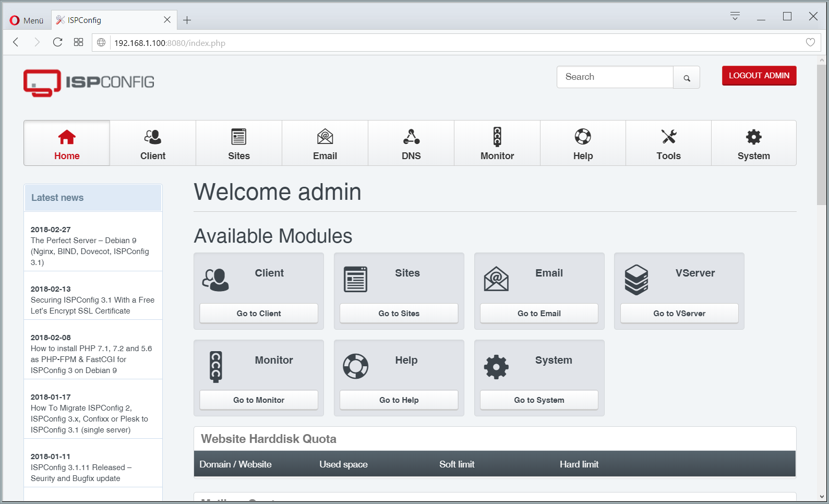Open a new tab with plus button
This screenshot has height=504, width=829.
tap(187, 20)
